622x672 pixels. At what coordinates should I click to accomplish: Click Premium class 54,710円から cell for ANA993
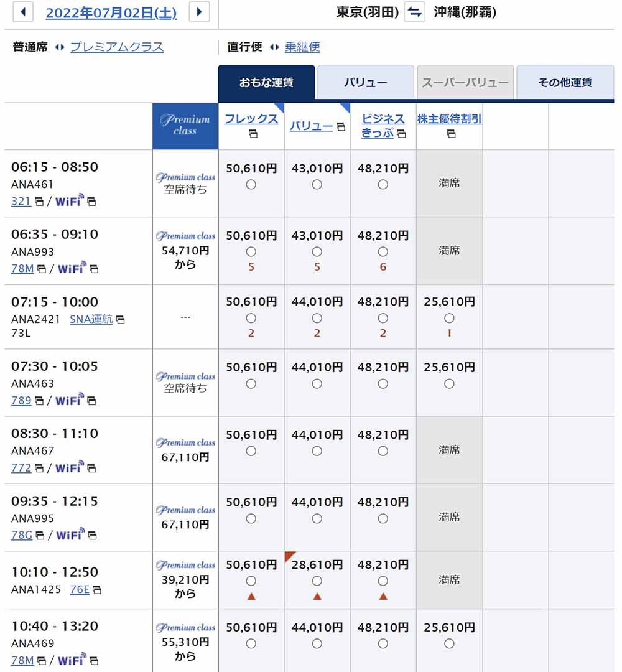coord(185,251)
